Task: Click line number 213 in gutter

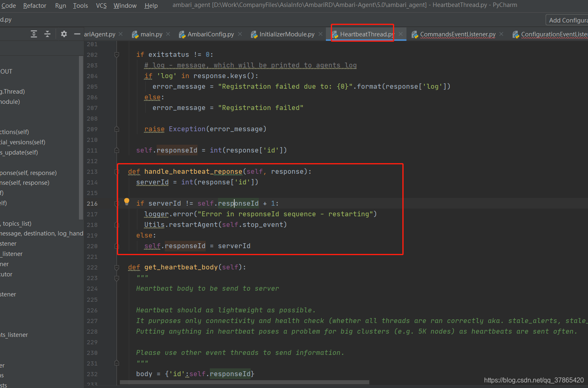Action: click(92, 172)
